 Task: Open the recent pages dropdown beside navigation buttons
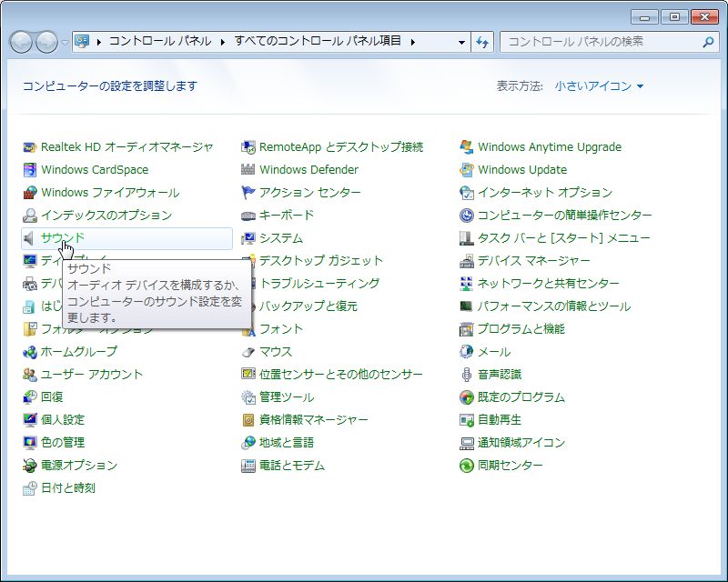click(x=66, y=42)
